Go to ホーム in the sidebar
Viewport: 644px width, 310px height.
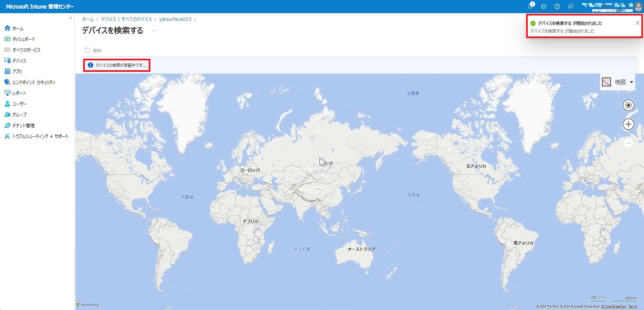[18, 28]
